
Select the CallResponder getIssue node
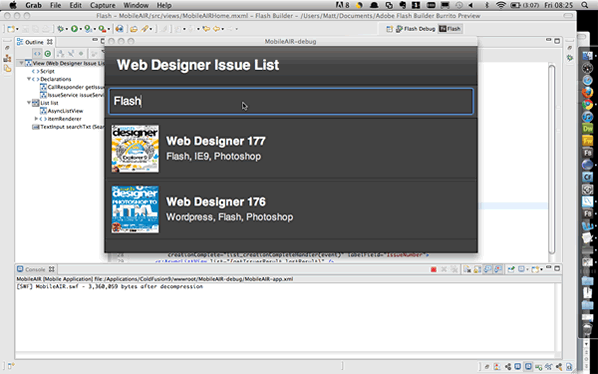click(72, 87)
